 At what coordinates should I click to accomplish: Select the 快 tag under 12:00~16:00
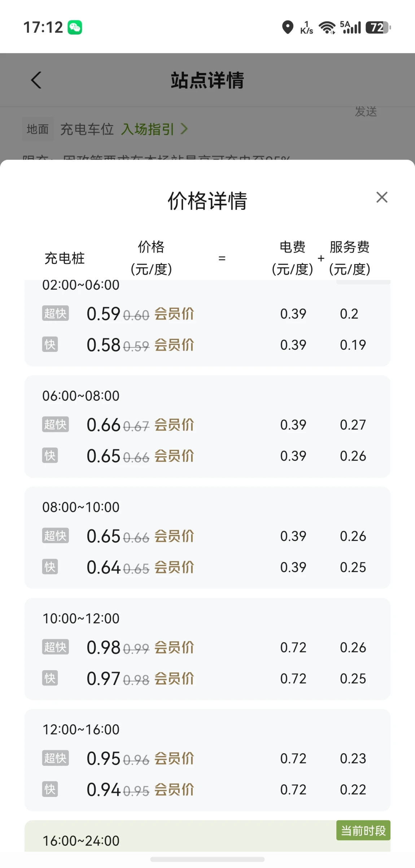coord(50,789)
